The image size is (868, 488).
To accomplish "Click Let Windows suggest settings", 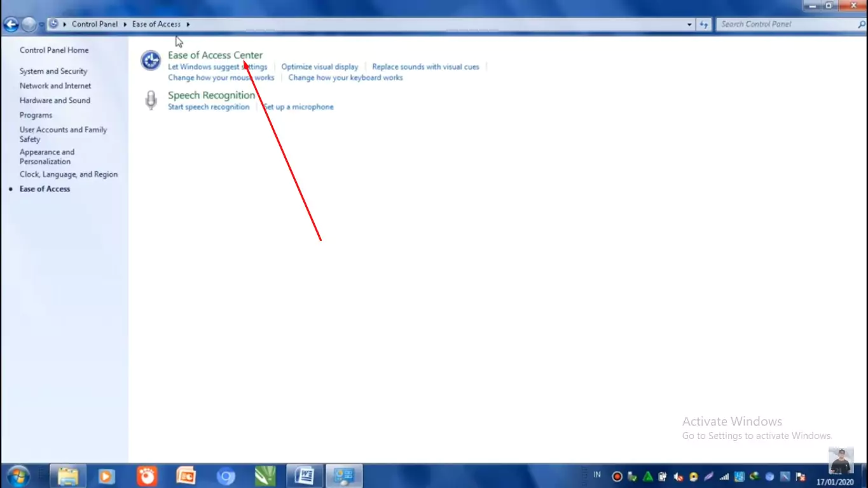I will coord(217,67).
